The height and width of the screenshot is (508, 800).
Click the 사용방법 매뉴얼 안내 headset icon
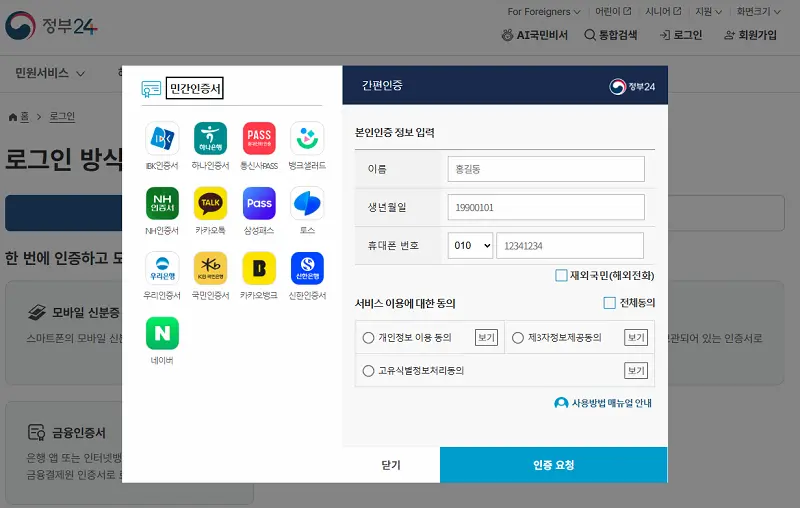[561, 403]
